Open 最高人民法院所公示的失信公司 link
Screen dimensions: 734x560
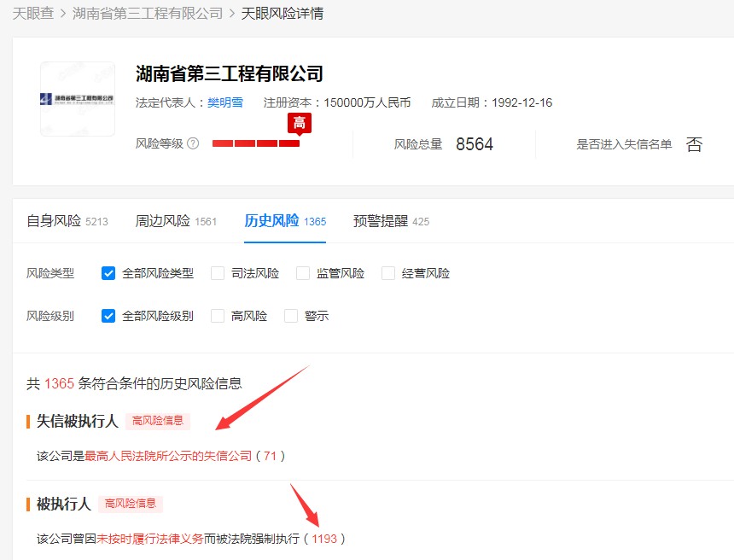click(168, 456)
